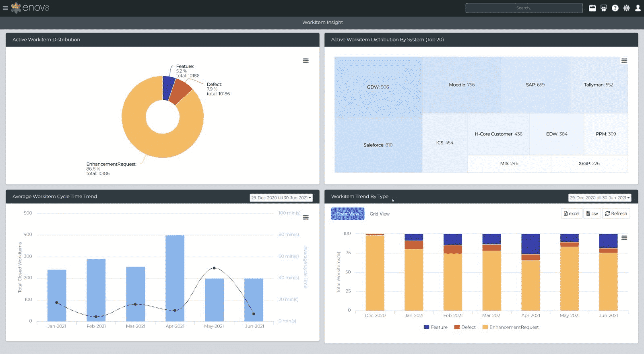Open the hamburger navigation menu
644x354 pixels.
[x=5, y=8]
